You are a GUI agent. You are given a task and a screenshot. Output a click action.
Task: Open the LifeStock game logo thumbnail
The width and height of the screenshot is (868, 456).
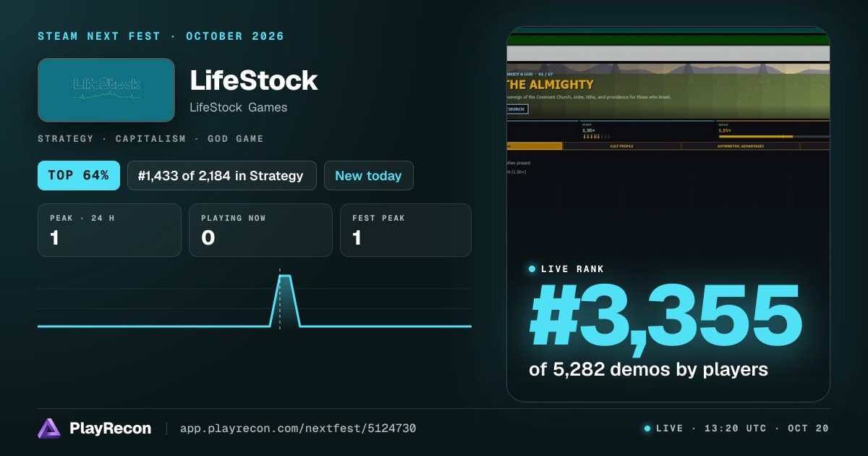[x=106, y=90]
